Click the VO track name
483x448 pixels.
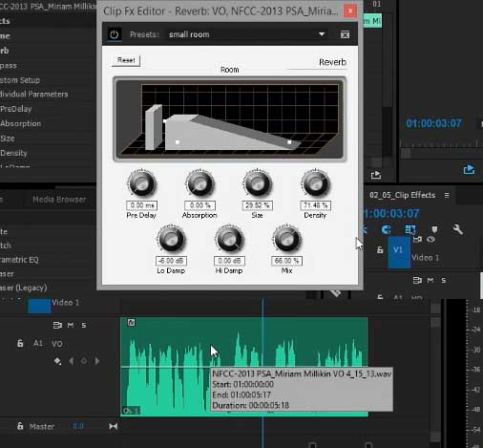click(57, 344)
